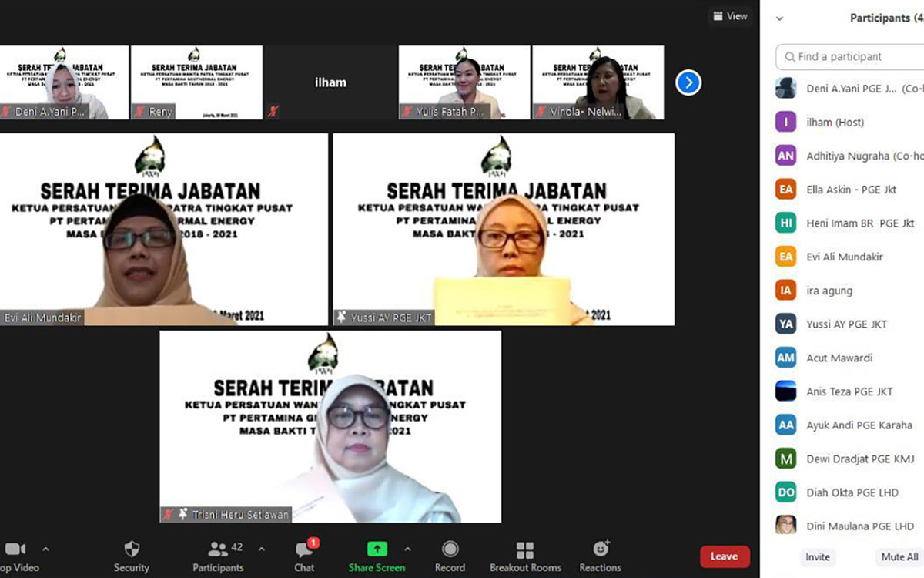
Task: Open the Participants panel icon
Action: point(218,549)
